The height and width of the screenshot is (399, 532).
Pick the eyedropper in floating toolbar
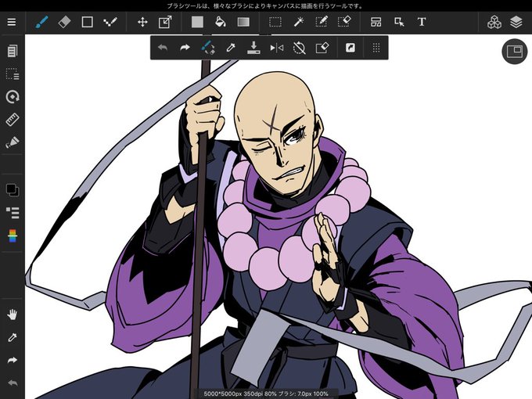pos(231,48)
